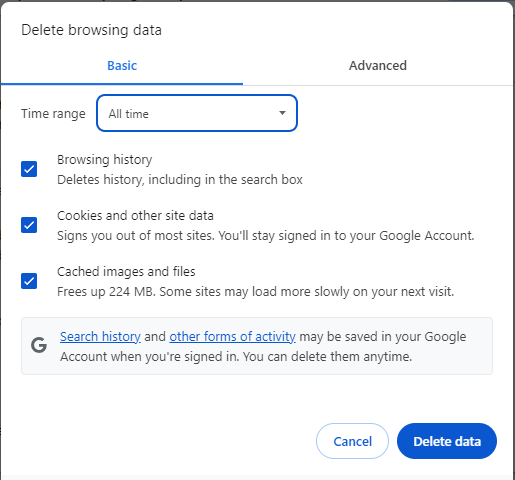The width and height of the screenshot is (515, 480).
Task: Uncheck Cached images and files checkbox
Action: click(29, 281)
